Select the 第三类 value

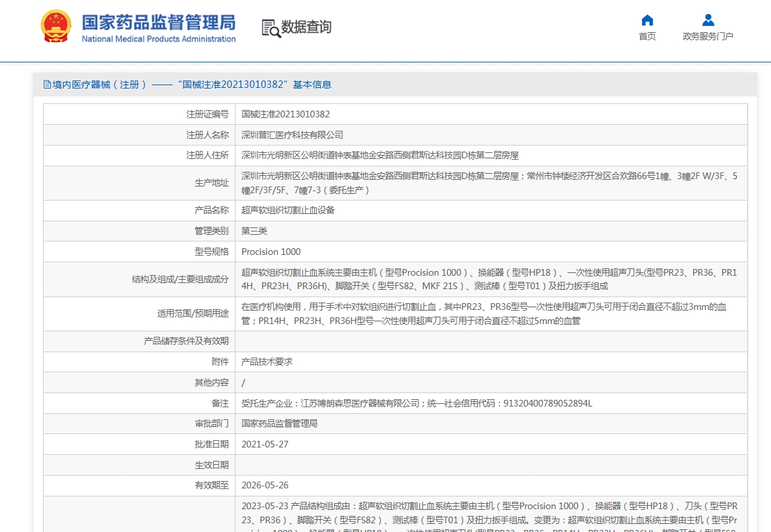254,231
